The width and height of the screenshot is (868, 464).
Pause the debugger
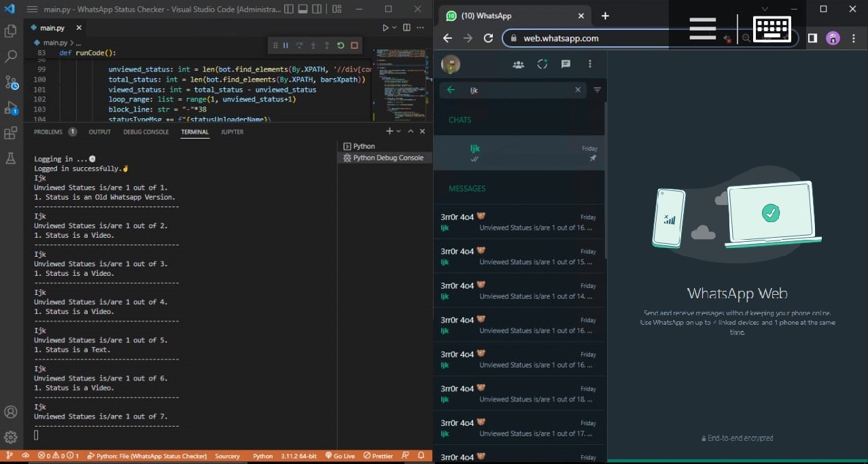(x=285, y=46)
